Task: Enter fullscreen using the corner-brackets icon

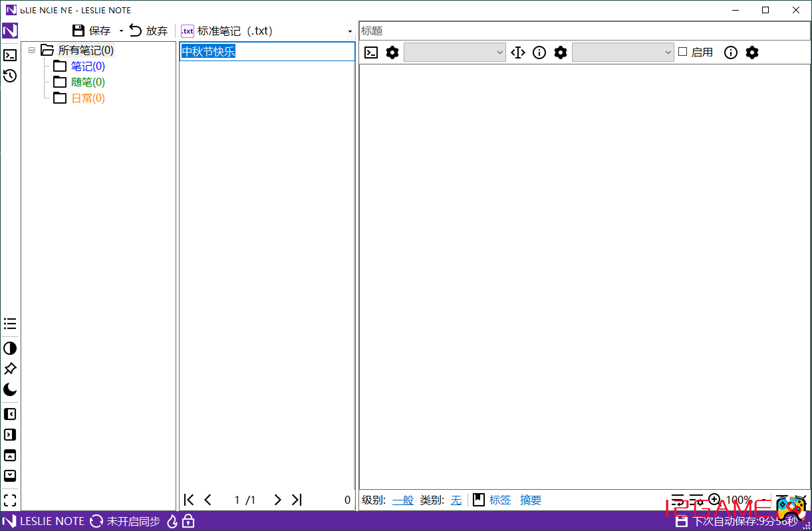Action: pos(10,500)
